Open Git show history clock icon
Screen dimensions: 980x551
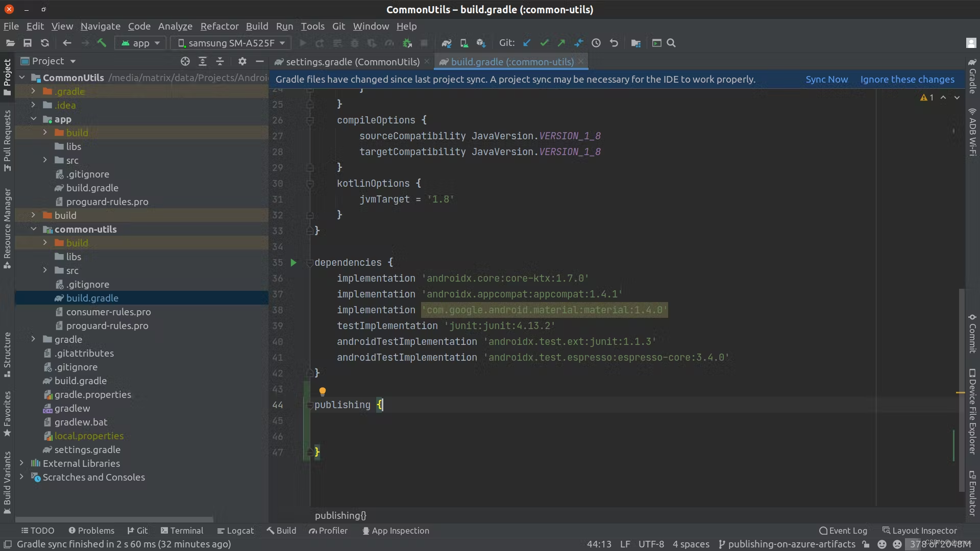596,43
